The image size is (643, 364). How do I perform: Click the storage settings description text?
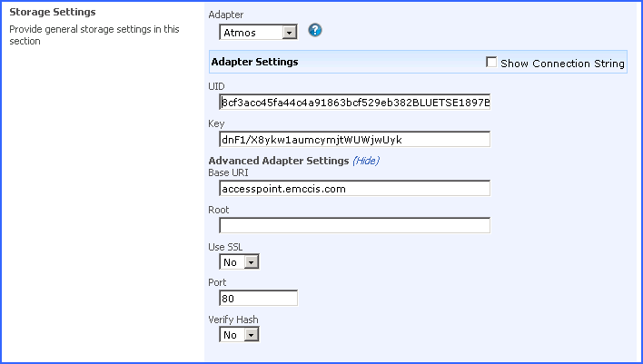point(94,34)
